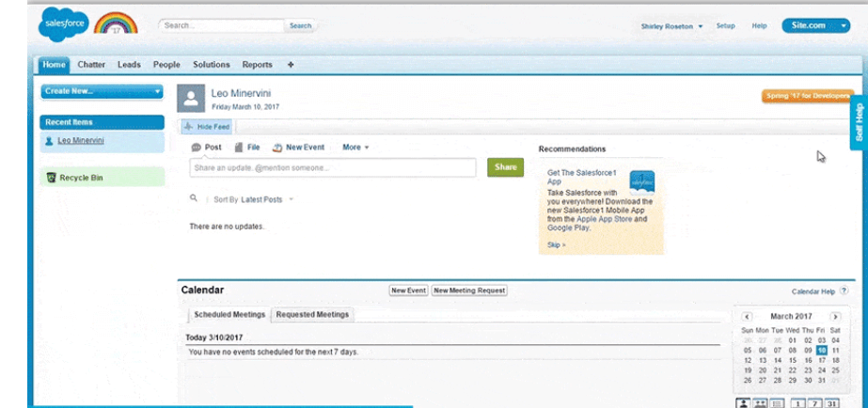868x408 pixels.
Task: Open the Self Help side panel
Action: tap(859, 122)
